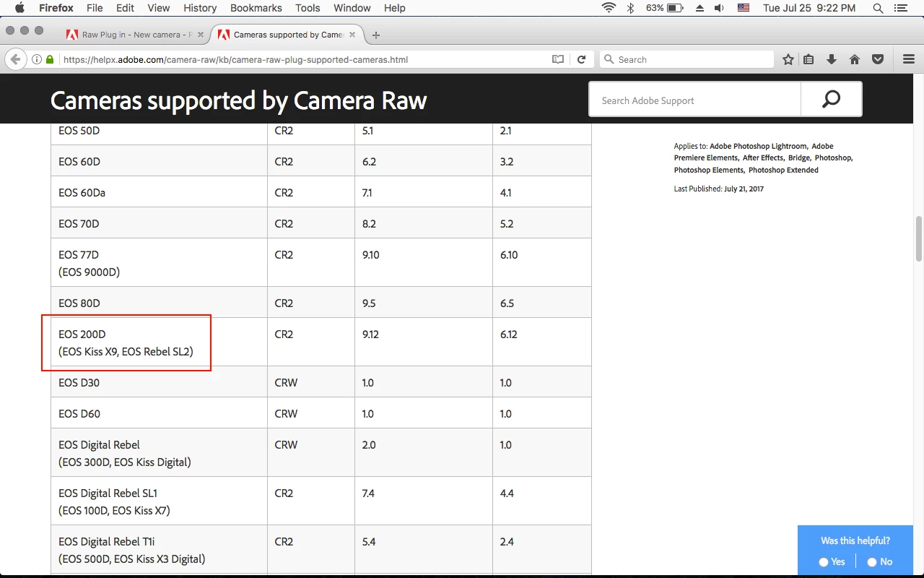Open Adobe Photoshop Lightroom link
The height and width of the screenshot is (578, 924).
point(757,146)
